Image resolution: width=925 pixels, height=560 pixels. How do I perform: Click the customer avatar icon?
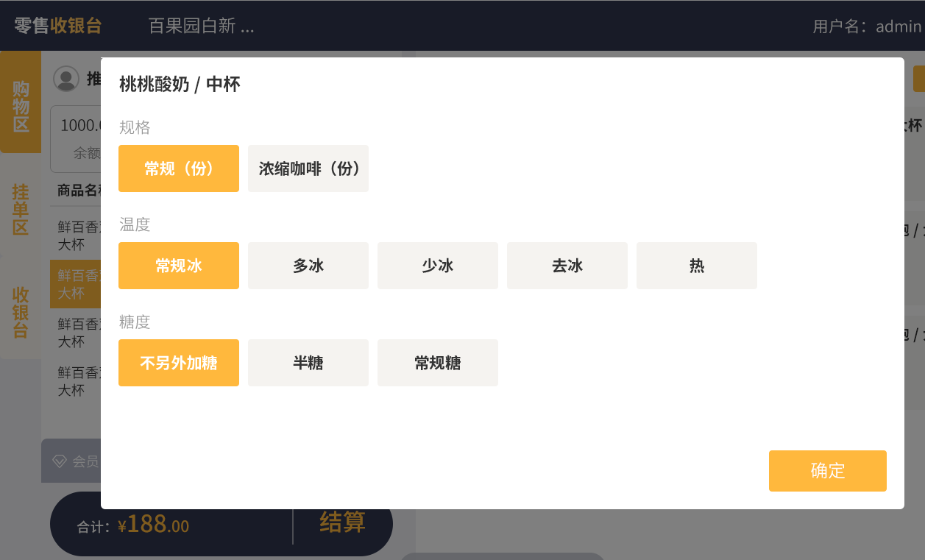click(x=66, y=79)
